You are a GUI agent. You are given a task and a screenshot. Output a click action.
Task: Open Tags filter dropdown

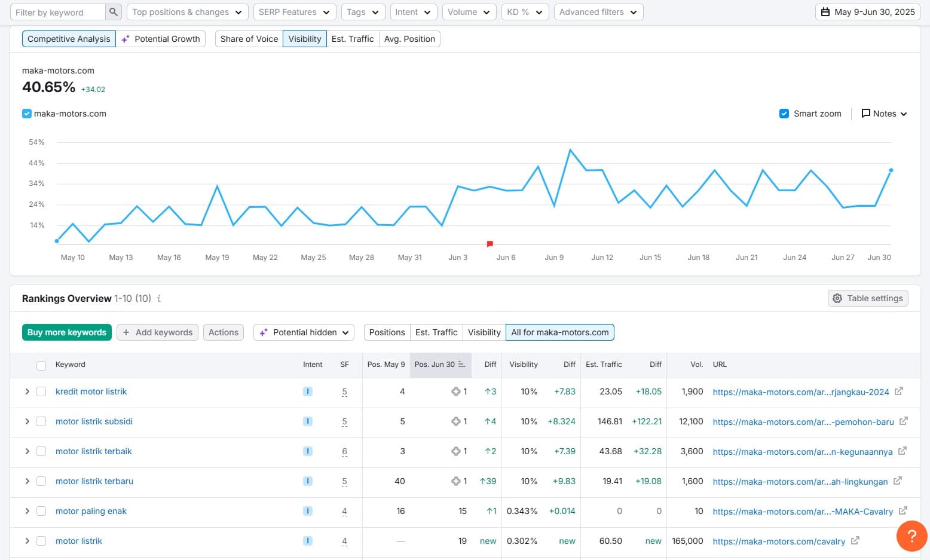[363, 12]
